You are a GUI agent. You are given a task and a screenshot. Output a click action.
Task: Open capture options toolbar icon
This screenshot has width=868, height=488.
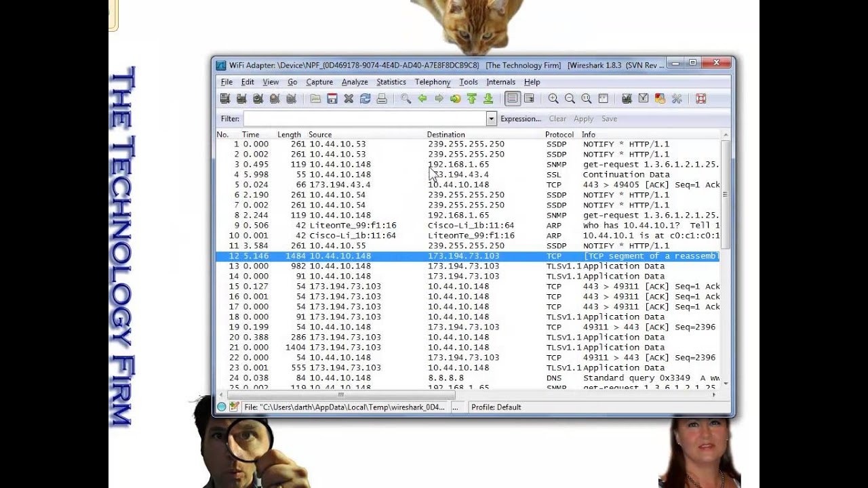pyautogui.click(x=241, y=99)
